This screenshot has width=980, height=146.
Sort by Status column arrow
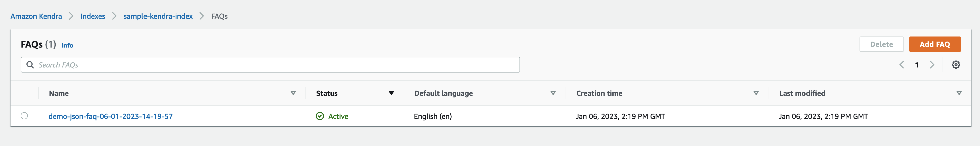click(x=391, y=93)
